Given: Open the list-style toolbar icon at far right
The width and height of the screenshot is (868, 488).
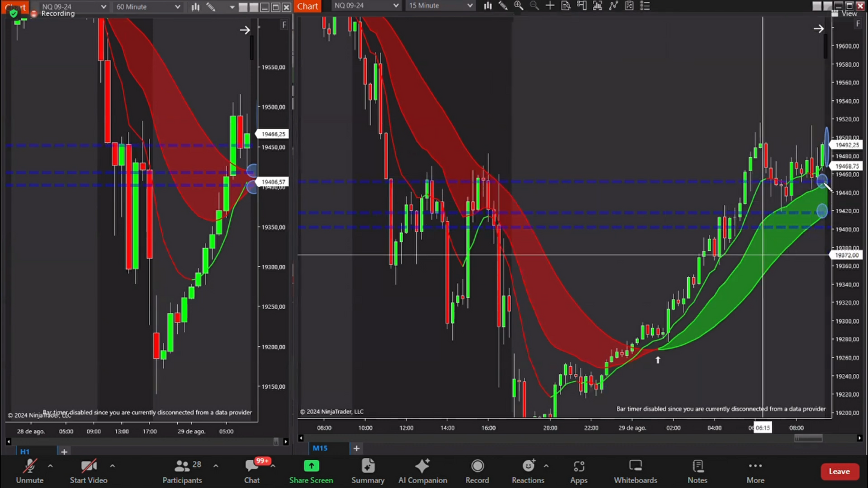Looking at the screenshot, I should tap(645, 5).
